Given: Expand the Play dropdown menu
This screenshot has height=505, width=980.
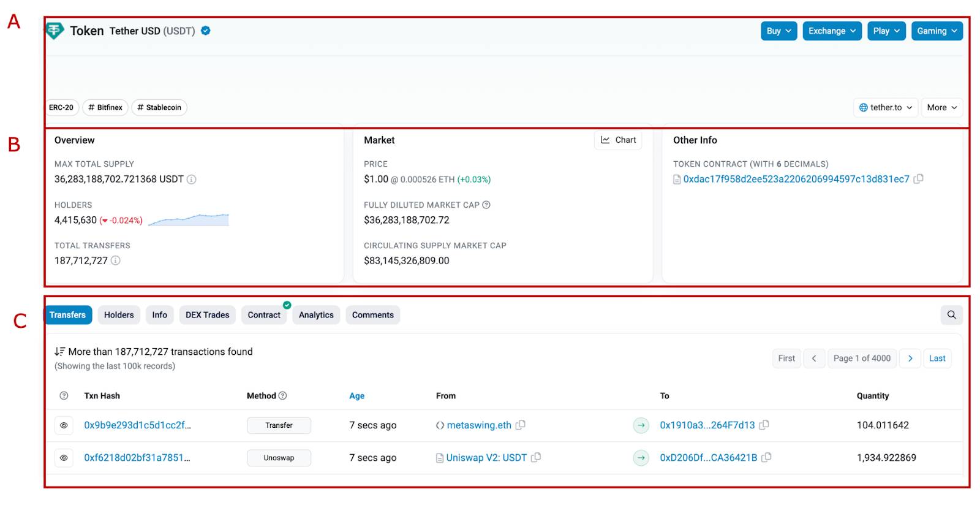Looking at the screenshot, I should click(x=886, y=31).
